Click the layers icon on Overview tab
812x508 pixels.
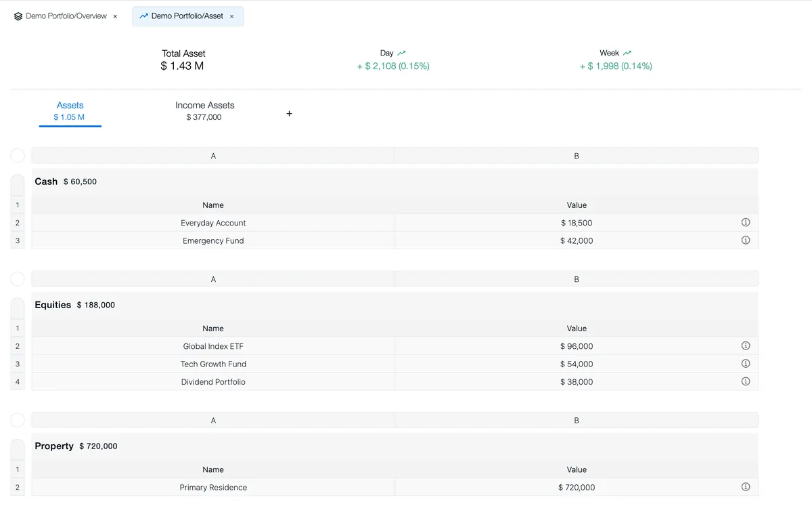pos(18,16)
